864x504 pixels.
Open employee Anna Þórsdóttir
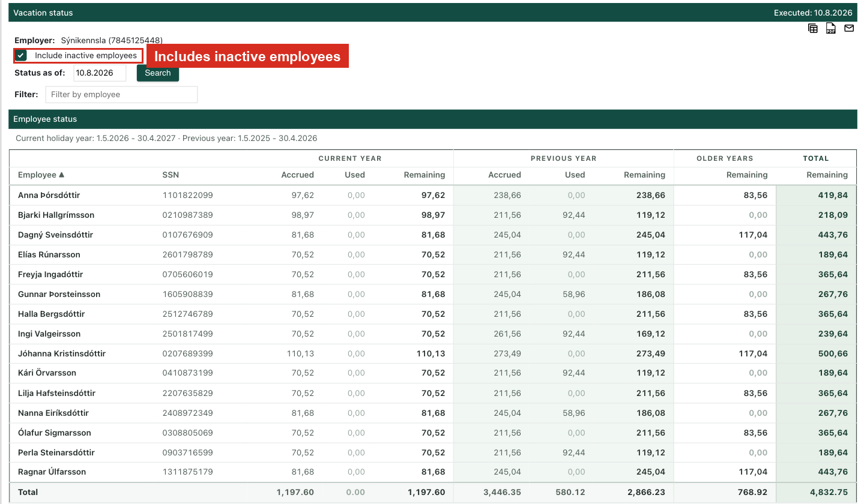tap(49, 195)
